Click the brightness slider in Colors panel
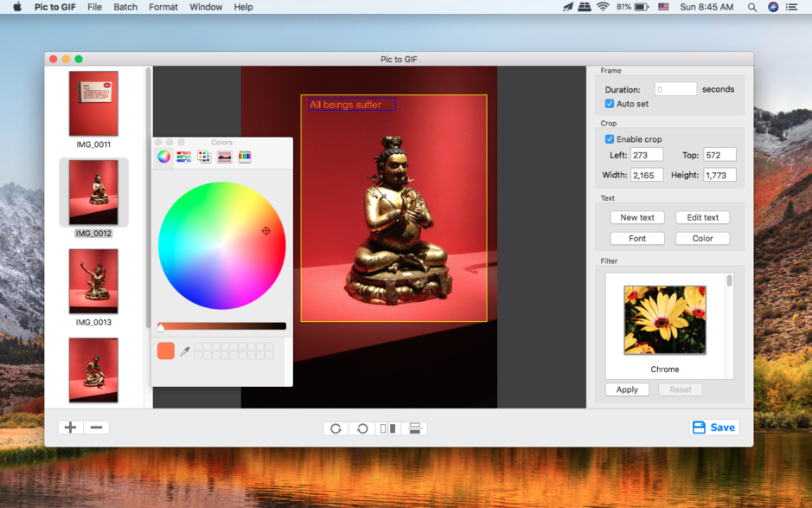Viewport: 812px width, 508px height. [x=222, y=326]
